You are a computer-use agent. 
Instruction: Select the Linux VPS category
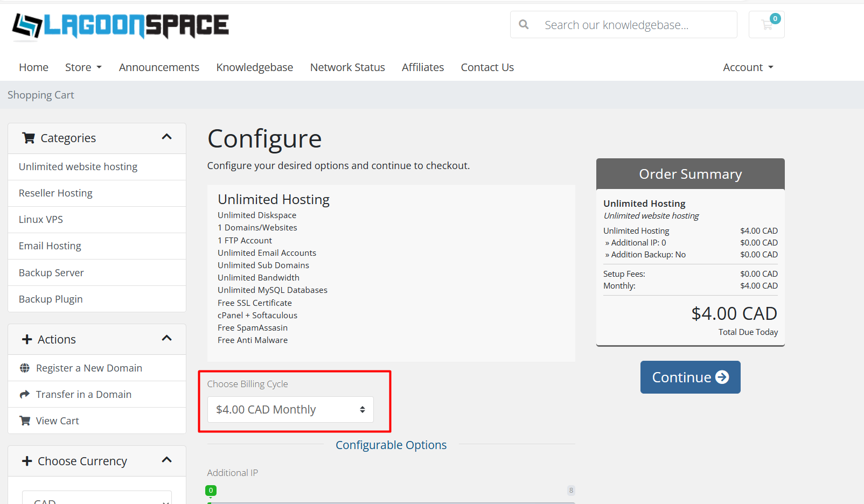click(x=41, y=220)
